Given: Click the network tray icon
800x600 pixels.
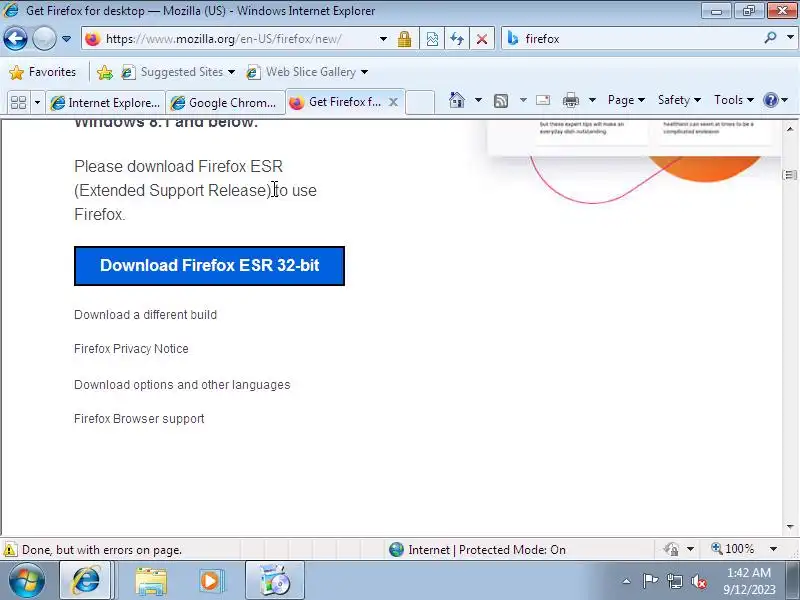Looking at the screenshot, I should click(675, 581).
